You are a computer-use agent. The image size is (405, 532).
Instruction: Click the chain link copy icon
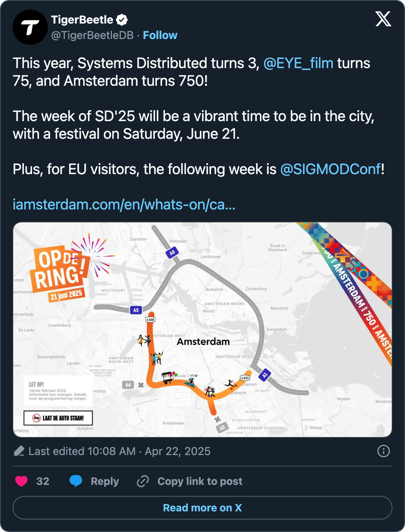point(142,481)
